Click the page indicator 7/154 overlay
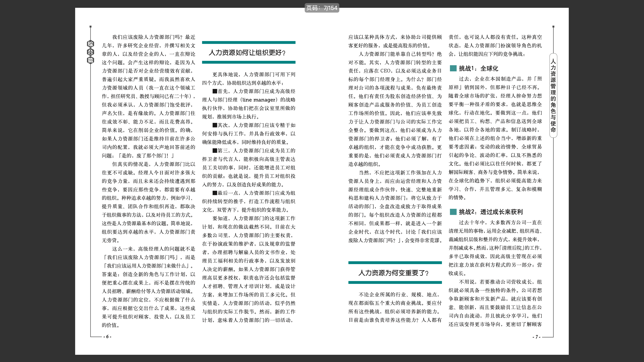 pos(322,8)
